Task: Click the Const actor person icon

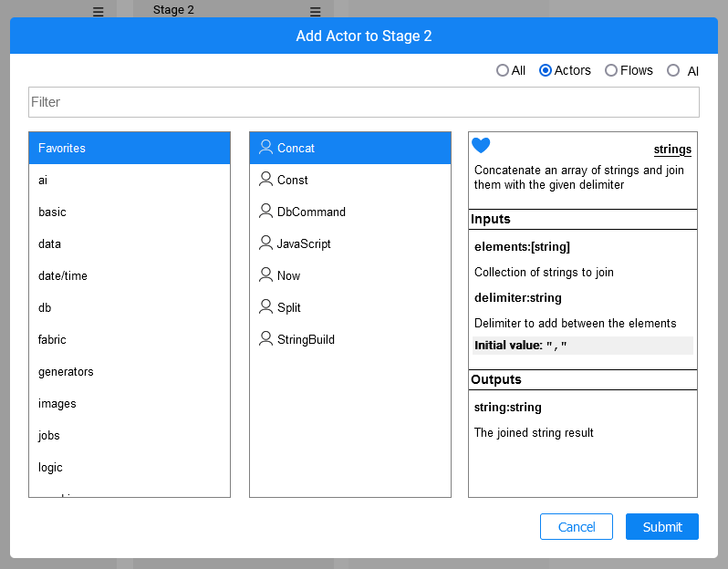Action: pyautogui.click(x=265, y=179)
